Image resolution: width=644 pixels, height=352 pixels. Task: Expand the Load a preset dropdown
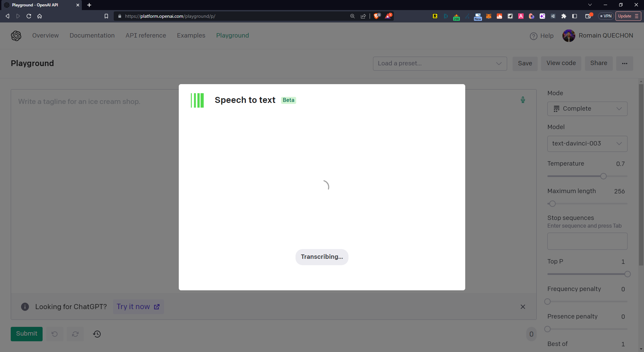coord(439,63)
